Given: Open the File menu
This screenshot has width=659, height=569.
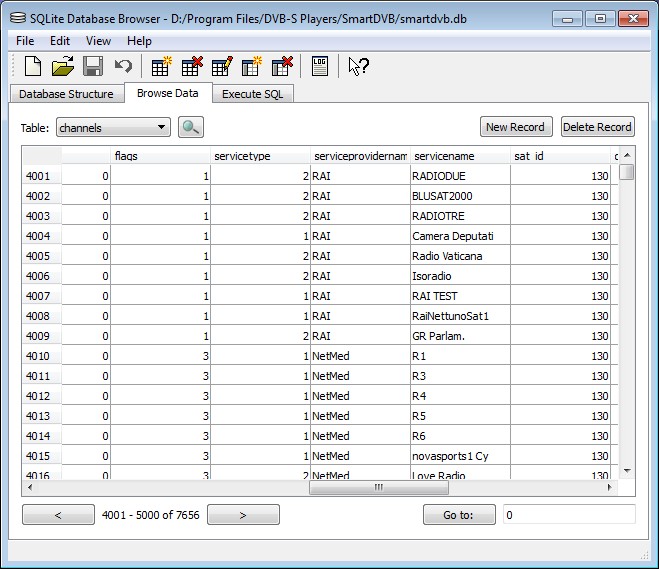Looking at the screenshot, I should click(25, 41).
